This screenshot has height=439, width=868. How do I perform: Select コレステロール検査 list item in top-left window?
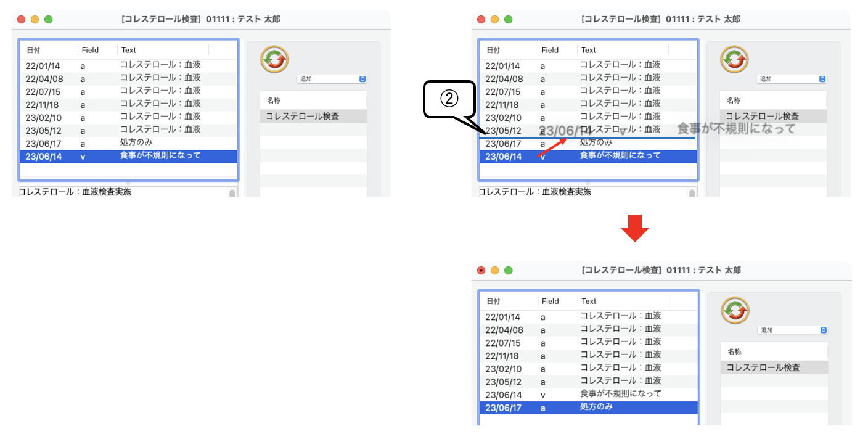(x=313, y=116)
